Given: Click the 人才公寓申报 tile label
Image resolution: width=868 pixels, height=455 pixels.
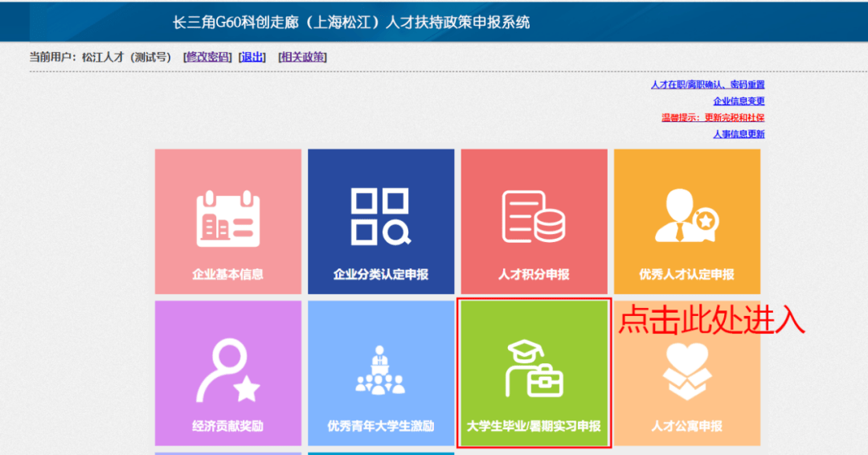Looking at the screenshot, I should [x=686, y=426].
